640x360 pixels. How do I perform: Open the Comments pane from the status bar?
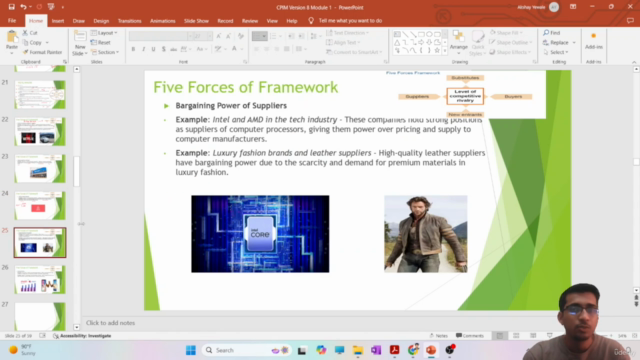click(470, 336)
